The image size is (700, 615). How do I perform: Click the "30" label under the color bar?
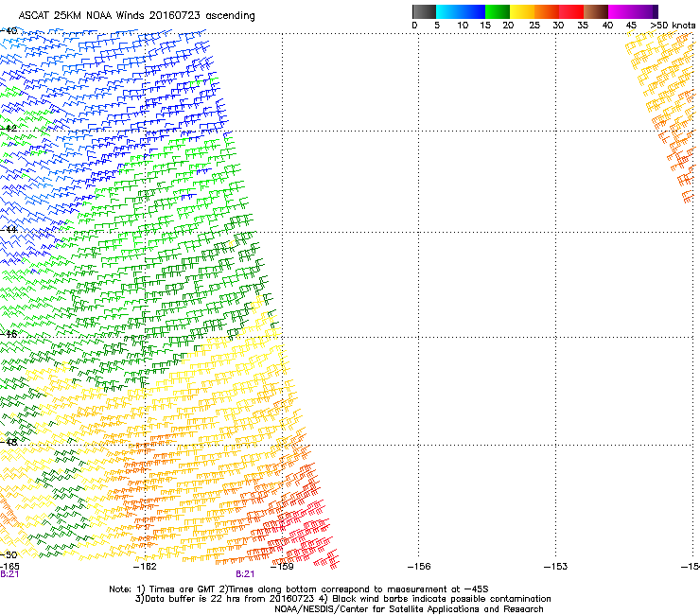(x=558, y=26)
